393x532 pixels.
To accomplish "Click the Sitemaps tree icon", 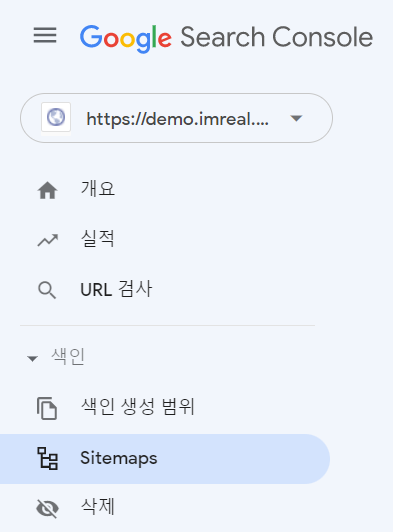I will (x=48, y=458).
